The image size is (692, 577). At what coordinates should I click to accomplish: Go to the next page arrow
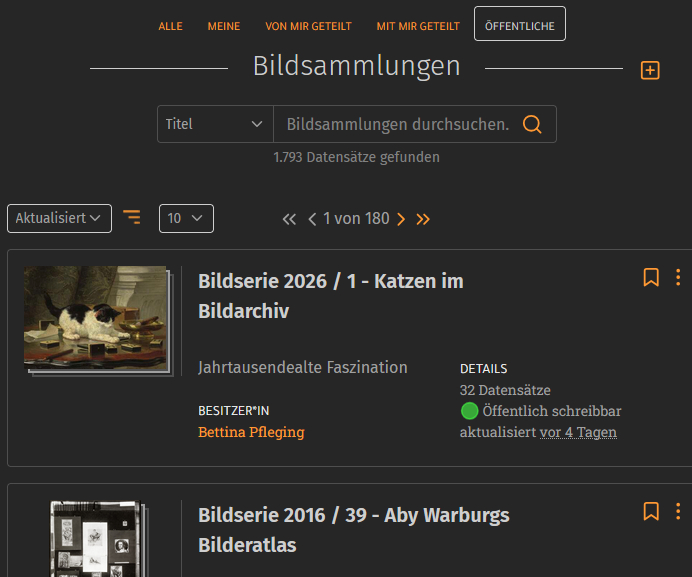pyautogui.click(x=401, y=219)
